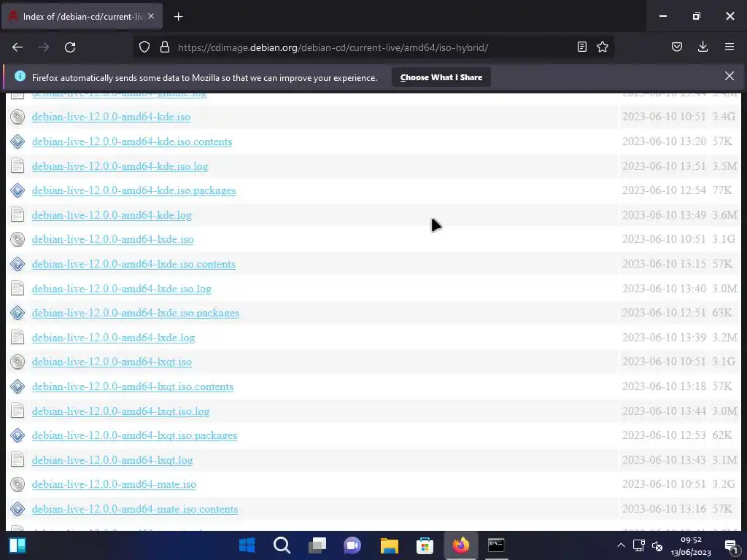Screen dimensions: 747x560
Task: Open debian-live-12.0.0-amd64-lxqt.iso.log link
Action: click(121, 411)
